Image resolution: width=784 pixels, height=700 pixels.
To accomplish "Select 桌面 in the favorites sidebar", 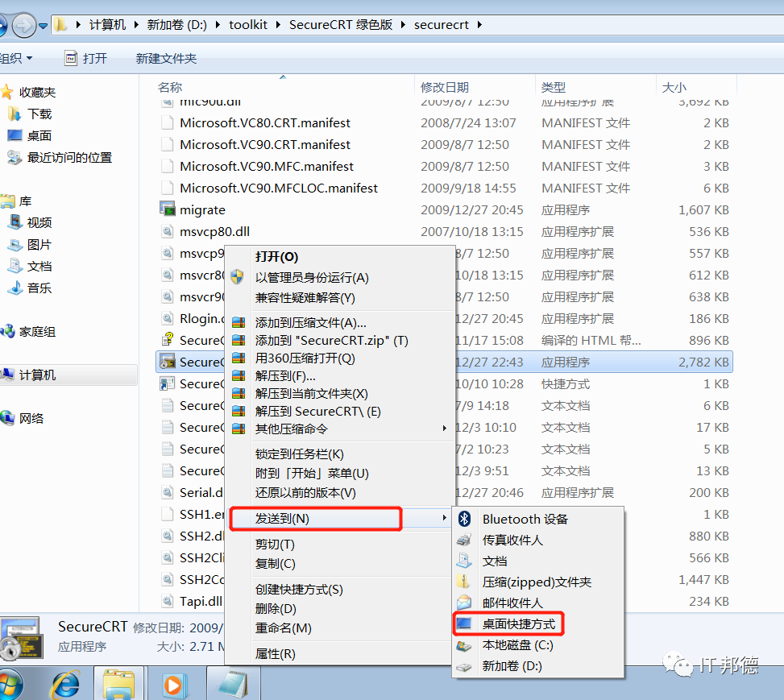I will 39,135.
